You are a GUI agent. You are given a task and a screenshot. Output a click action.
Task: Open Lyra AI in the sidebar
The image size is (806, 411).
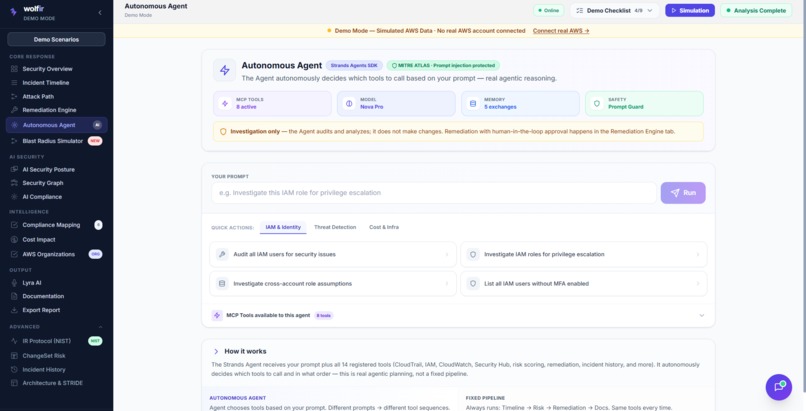57,283
